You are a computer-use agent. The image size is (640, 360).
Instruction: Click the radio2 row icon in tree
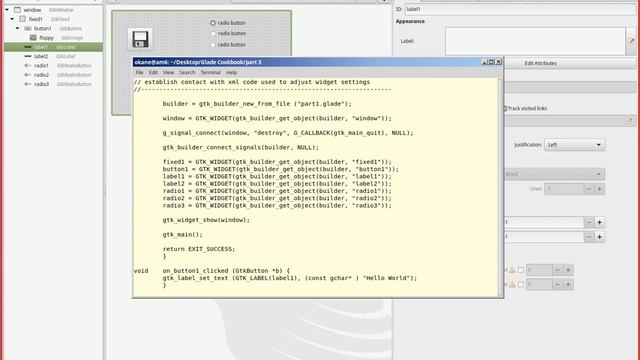pos(28,75)
